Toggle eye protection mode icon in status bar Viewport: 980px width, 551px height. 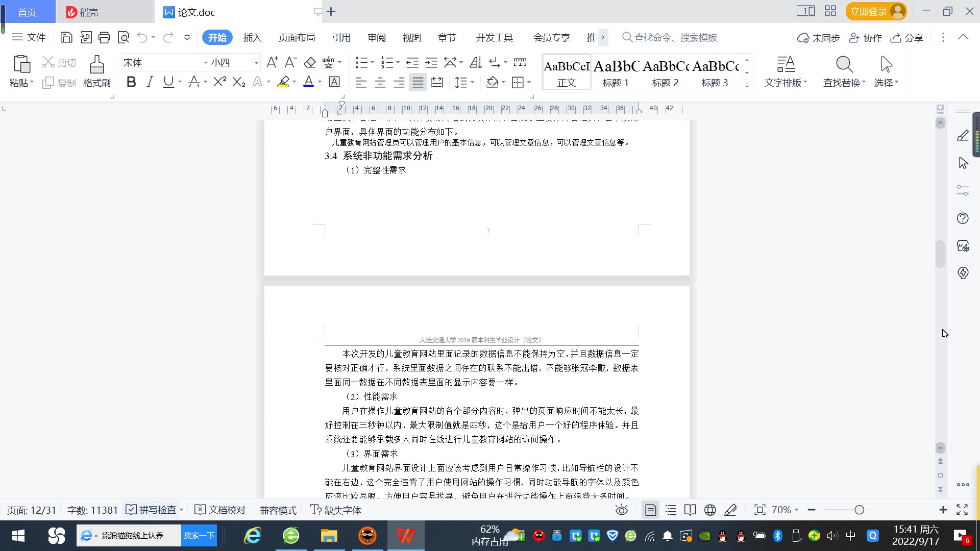(621, 510)
